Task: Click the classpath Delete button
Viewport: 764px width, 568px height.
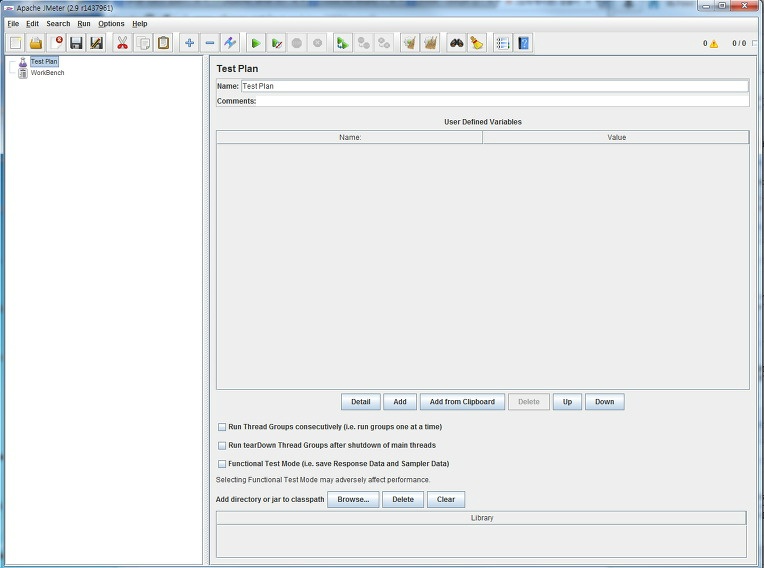Action: tap(403, 500)
